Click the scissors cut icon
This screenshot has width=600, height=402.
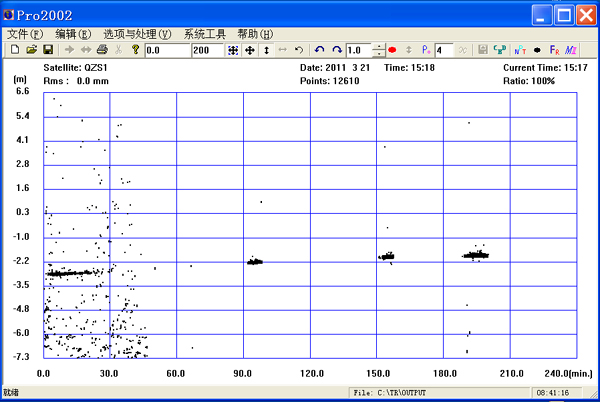pos(119,50)
